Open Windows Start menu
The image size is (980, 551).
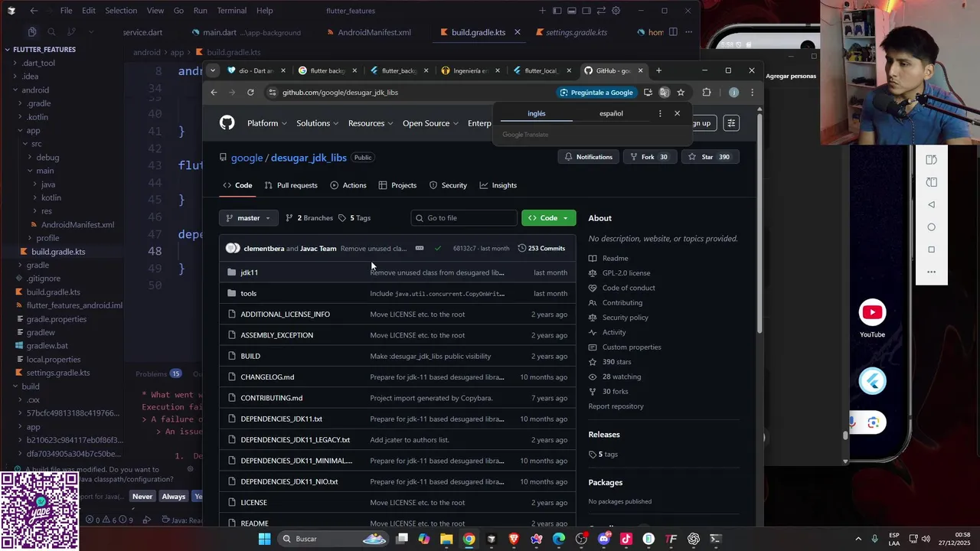[264, 539]
